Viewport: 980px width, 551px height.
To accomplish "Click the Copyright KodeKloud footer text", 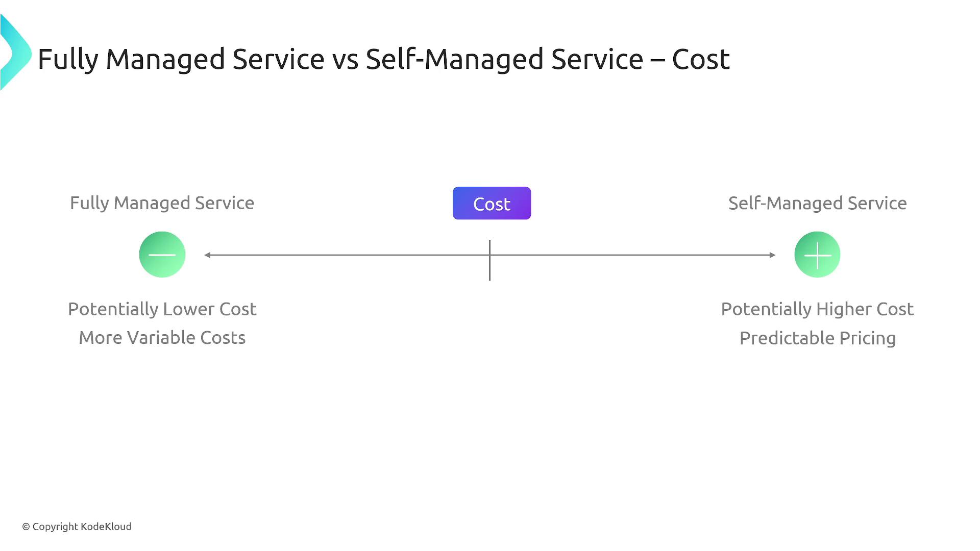I will coord(77,527).
